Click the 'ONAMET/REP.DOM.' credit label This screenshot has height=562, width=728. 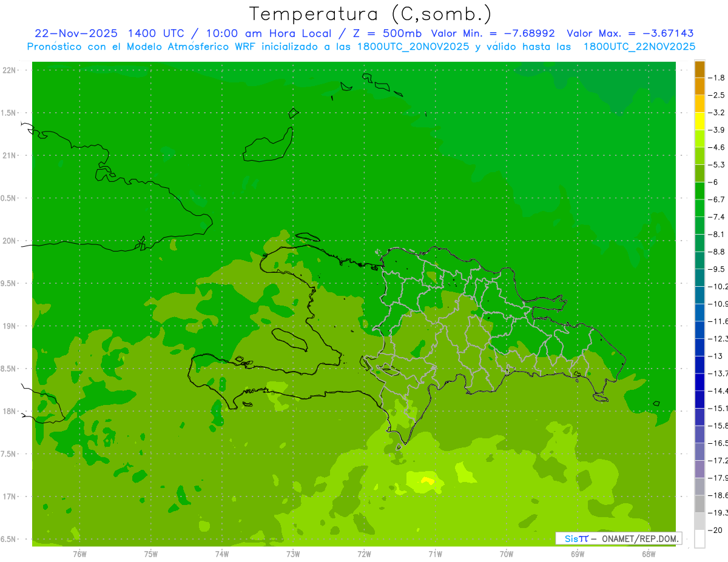pos(641,538)
